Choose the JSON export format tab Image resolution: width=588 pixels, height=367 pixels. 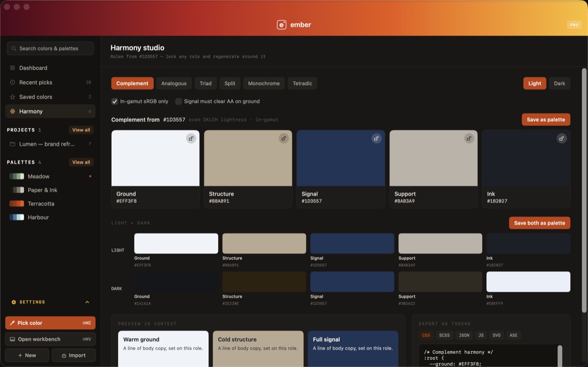point(464,335)
